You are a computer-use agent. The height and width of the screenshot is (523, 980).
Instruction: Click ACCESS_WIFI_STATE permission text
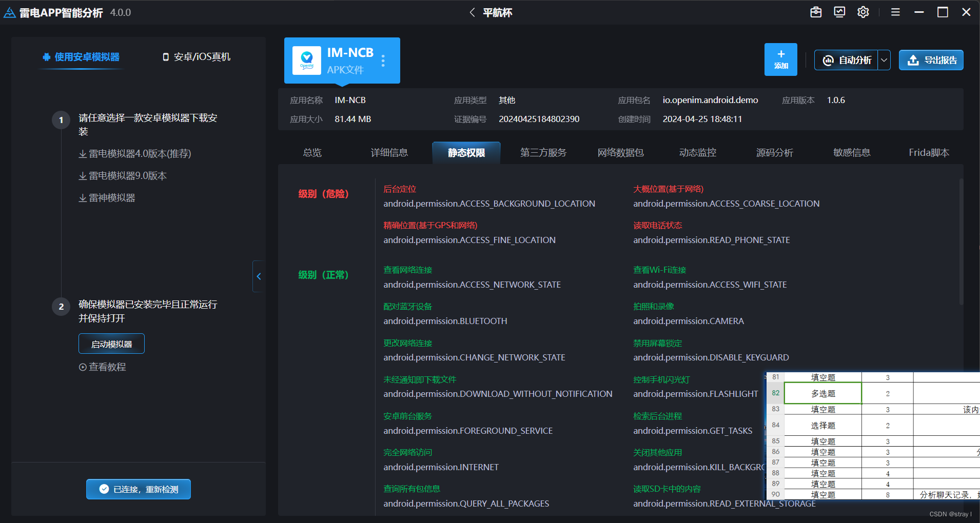point(710,285)
